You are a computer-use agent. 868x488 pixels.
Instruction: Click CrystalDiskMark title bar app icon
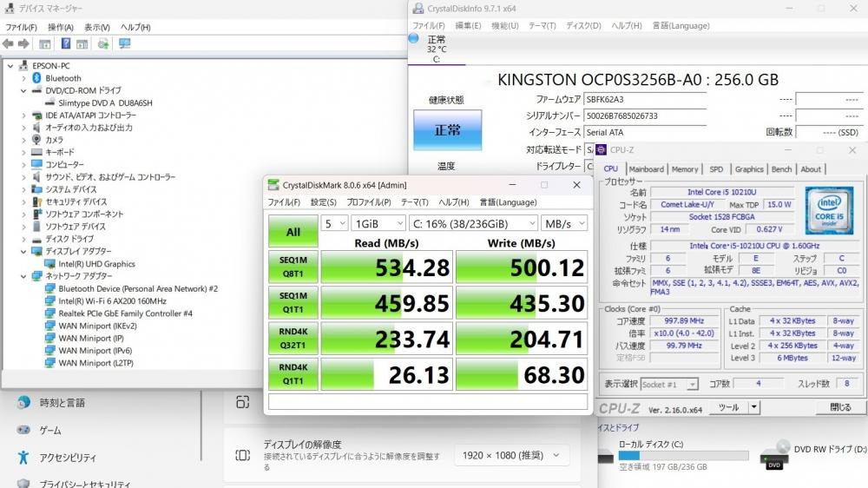click(x=273, y=184)
